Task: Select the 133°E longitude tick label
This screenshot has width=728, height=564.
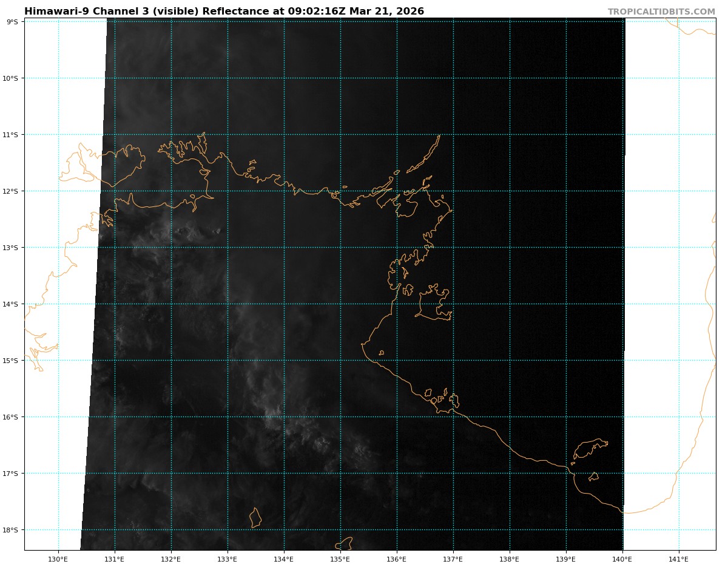Action: point(227,559)
